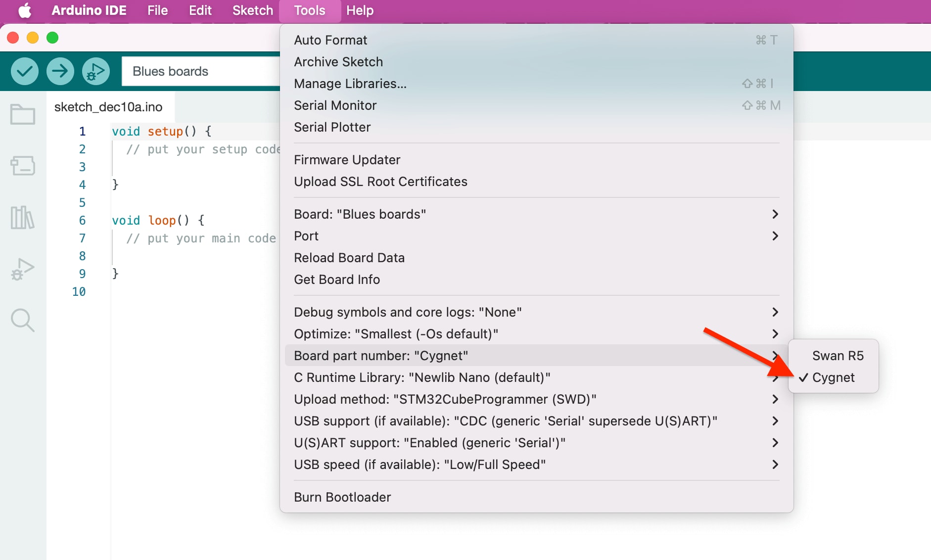Click line number 1 in the gutter
This screenshot has height=560, width=931.
click(x=83, y=132)
